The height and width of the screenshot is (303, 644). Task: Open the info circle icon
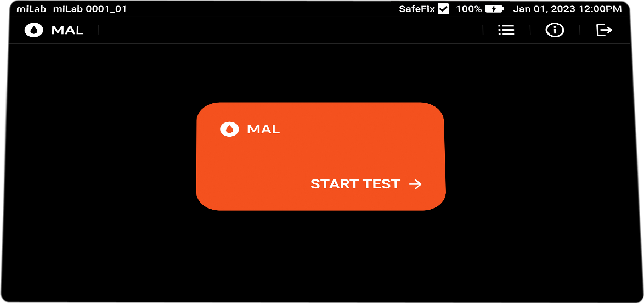point(555,30)
